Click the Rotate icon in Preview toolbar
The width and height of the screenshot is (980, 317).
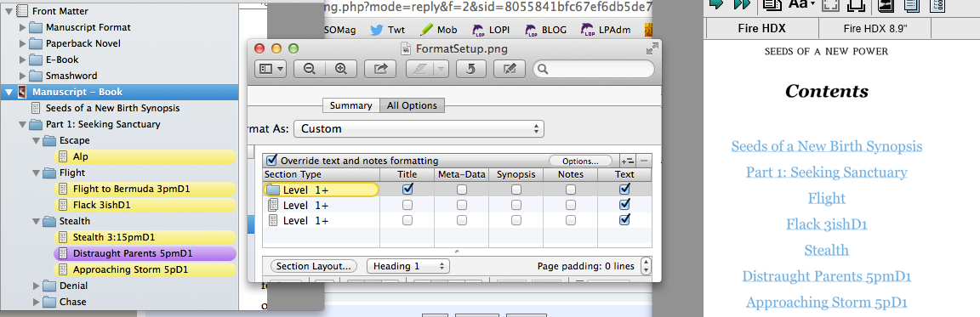[471, 70]
